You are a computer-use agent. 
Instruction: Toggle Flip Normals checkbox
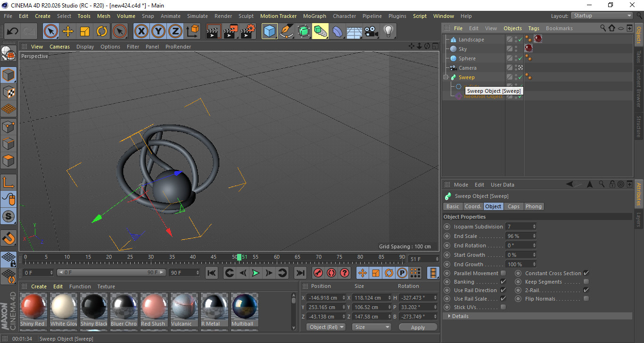pos(586,299)
